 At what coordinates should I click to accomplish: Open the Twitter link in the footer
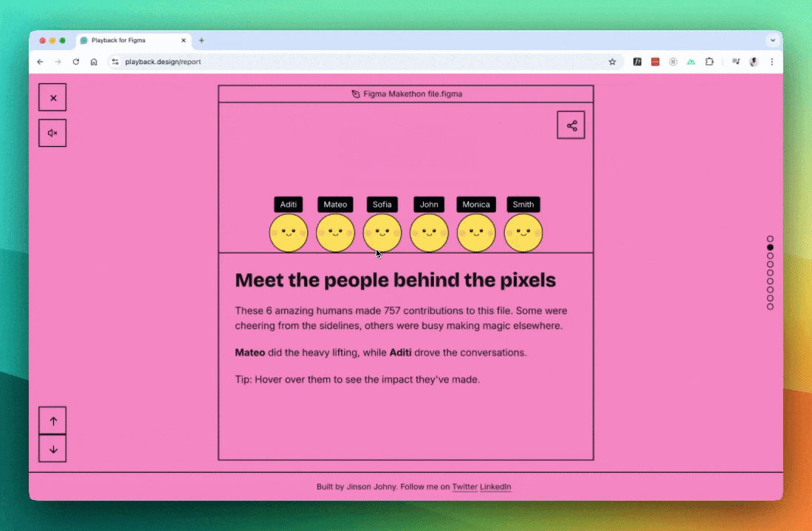tap(464, 487)
